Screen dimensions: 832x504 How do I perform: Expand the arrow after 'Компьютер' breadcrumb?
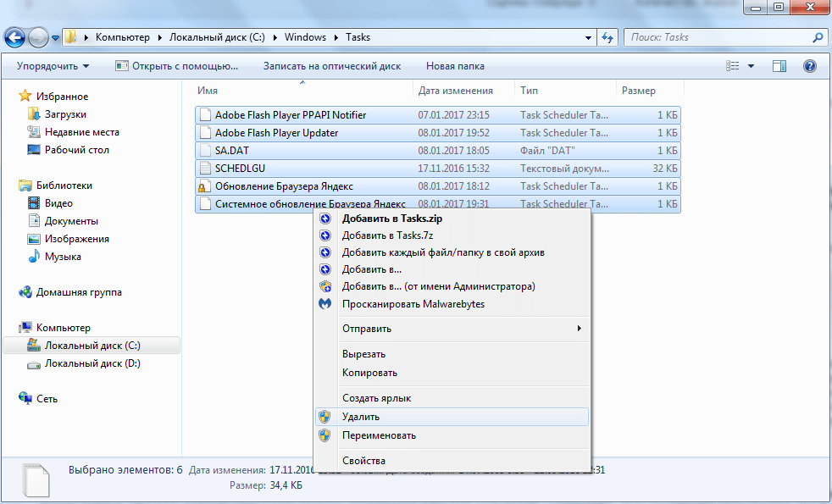tap(159, 37)
